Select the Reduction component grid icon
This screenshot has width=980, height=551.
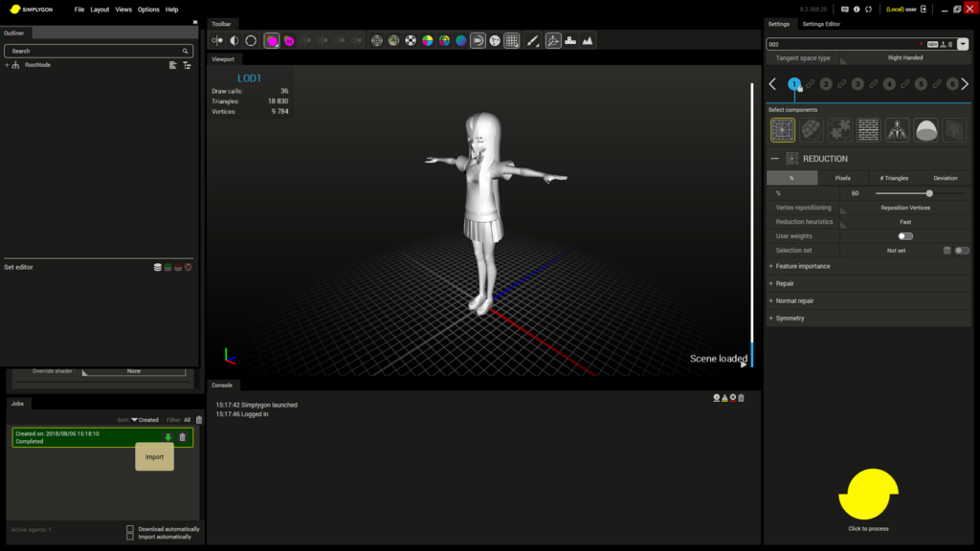[x=783, y=130]
